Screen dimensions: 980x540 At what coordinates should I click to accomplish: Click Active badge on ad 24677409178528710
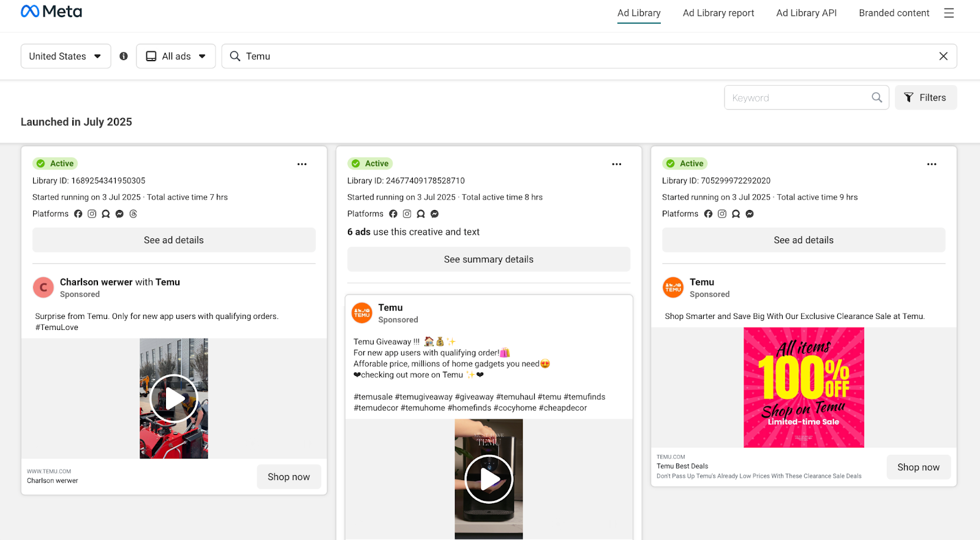click(x=370, y=163)
